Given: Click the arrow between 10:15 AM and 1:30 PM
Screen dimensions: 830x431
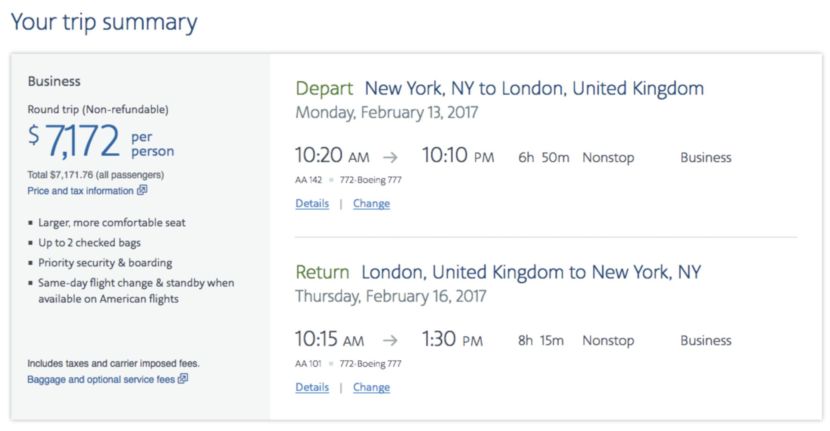Looking at the screenshot, I should coord(390,341).
